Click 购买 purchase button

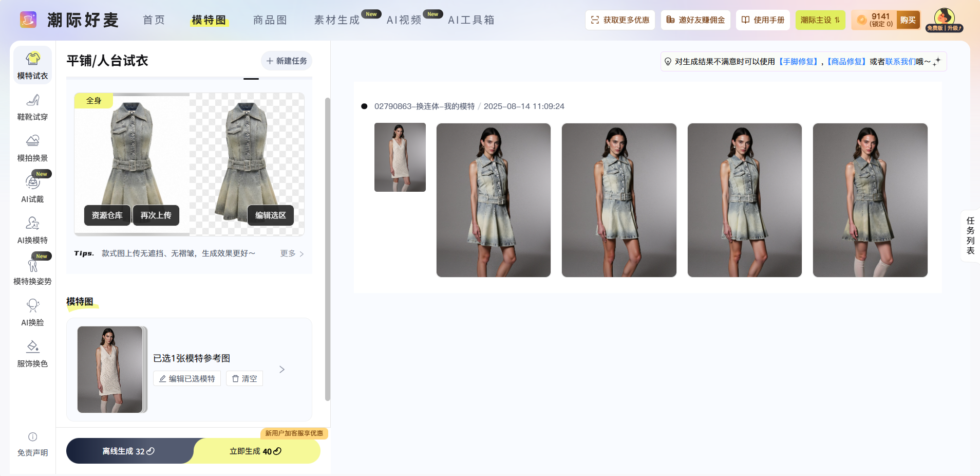908,20
